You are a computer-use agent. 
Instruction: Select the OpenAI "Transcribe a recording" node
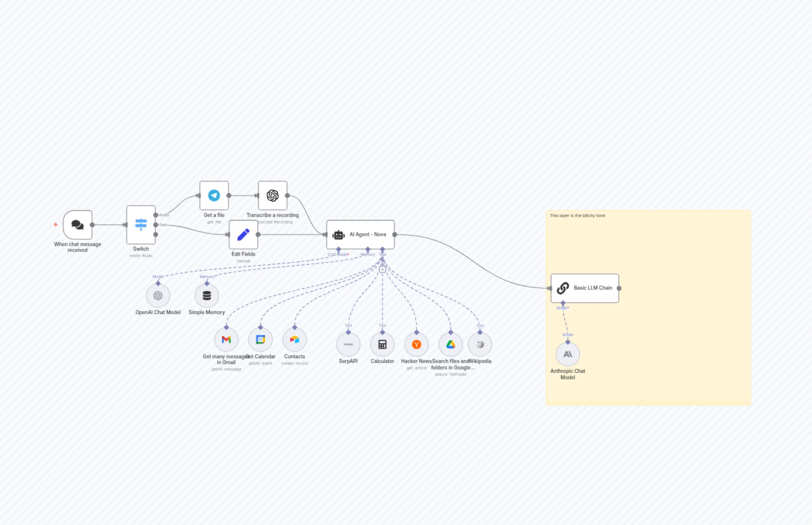tap(273, 195)
